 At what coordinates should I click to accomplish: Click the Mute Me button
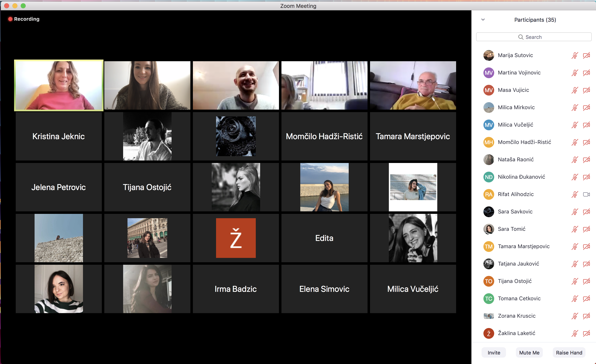click(529, 353)
